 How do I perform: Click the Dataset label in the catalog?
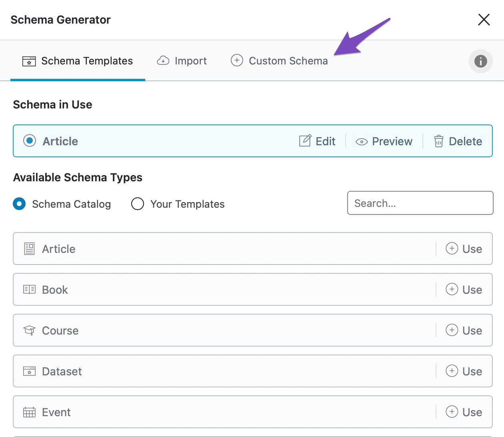click(x=62, y=371)
